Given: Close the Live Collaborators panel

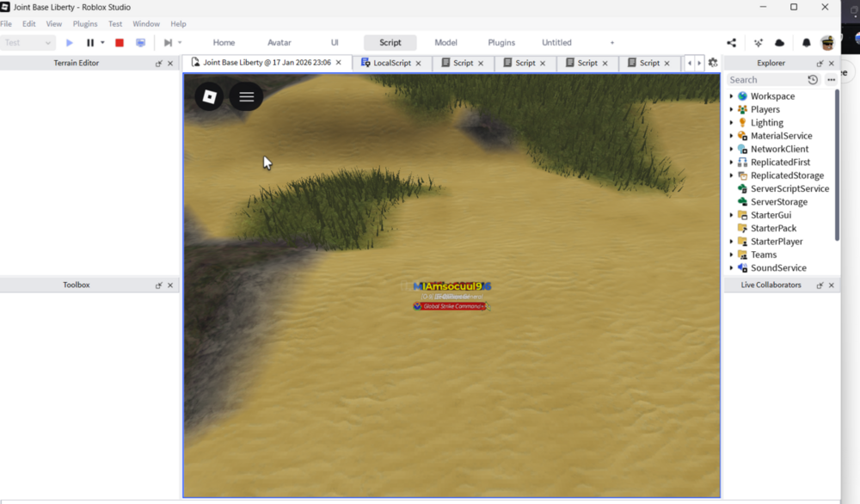Looking at the screenshot, I should tap(832, 286).
